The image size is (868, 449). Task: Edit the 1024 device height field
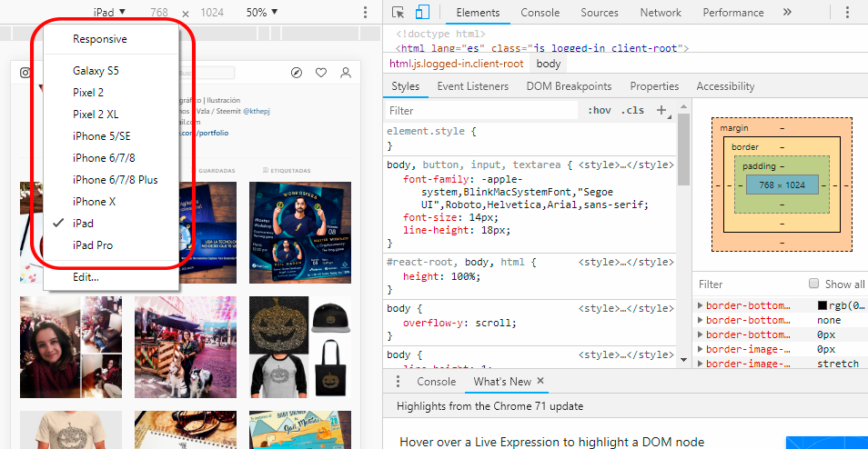[212, 13]
